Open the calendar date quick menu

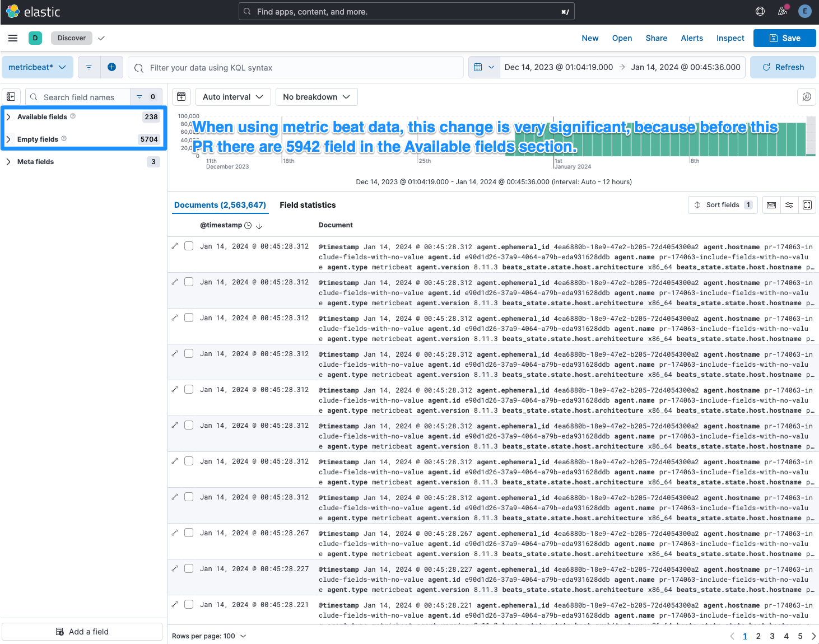point(484,67)
